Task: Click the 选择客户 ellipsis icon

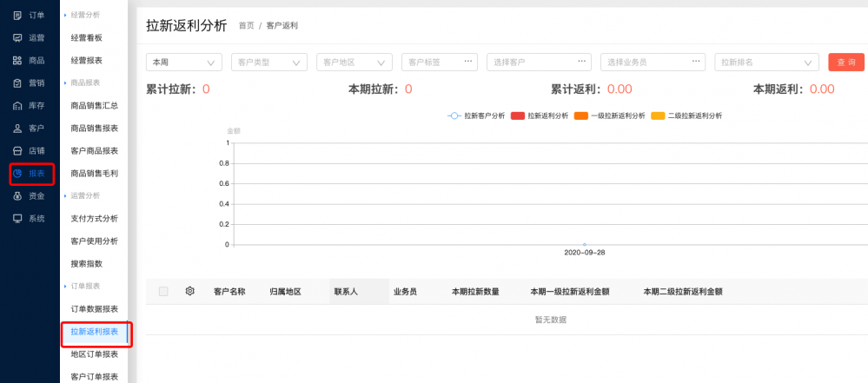Action: 582,62
